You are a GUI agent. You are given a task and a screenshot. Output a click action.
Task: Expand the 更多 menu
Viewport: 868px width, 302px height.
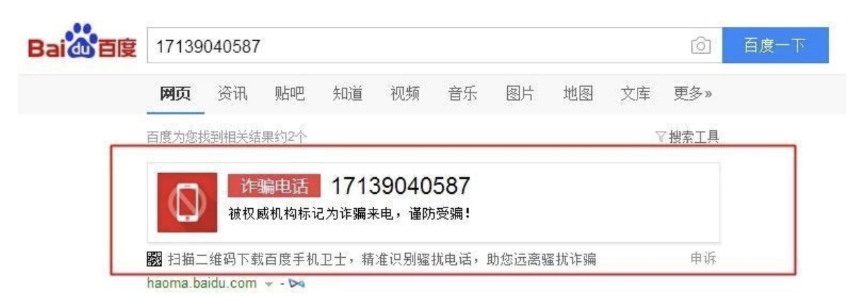pyautogui.click(x=693, y=94)
